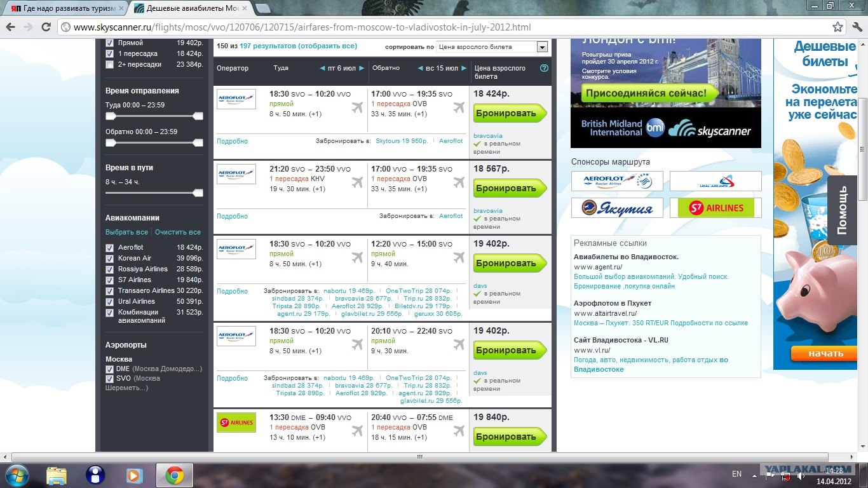Reload the Skyscanner page
The image size is (868, 488).
click(46, 27)
